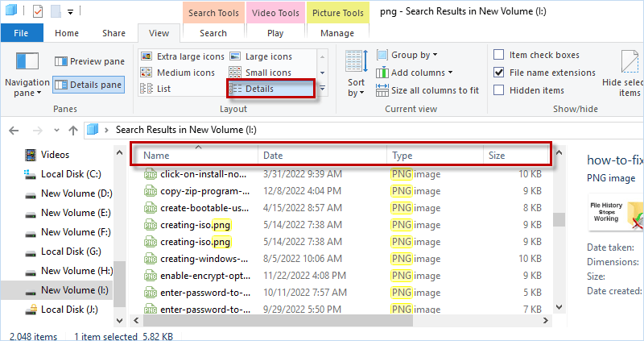
Task: Tick the Hidden items checkbox
Action: (x=499, y=90)
